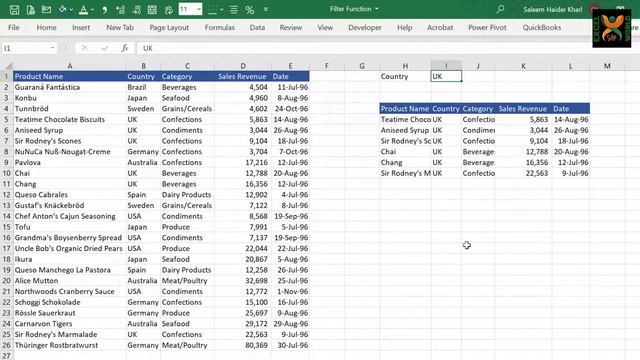This screenshot has width=640, height=360.
Task: Select column D header
Action: (243, 66)
